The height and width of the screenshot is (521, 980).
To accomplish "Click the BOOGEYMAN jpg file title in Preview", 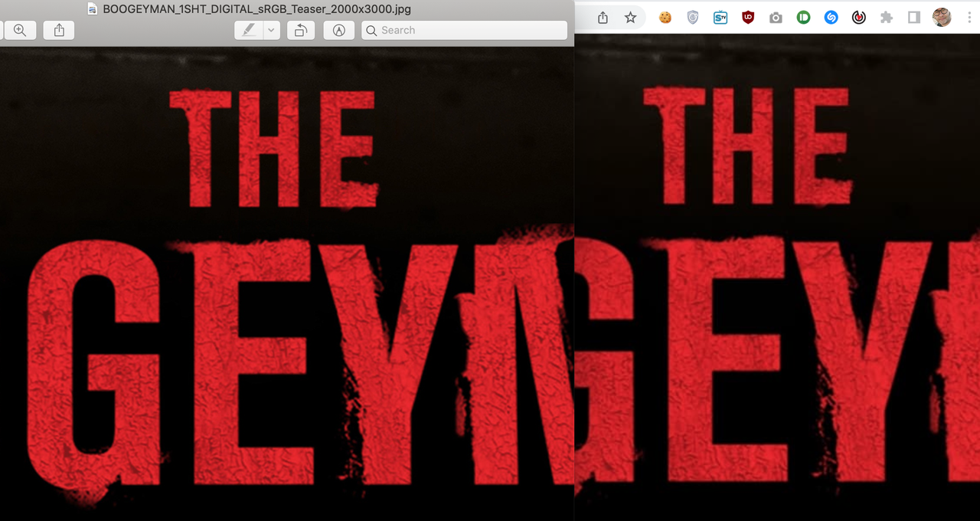I will coord(257,9).
